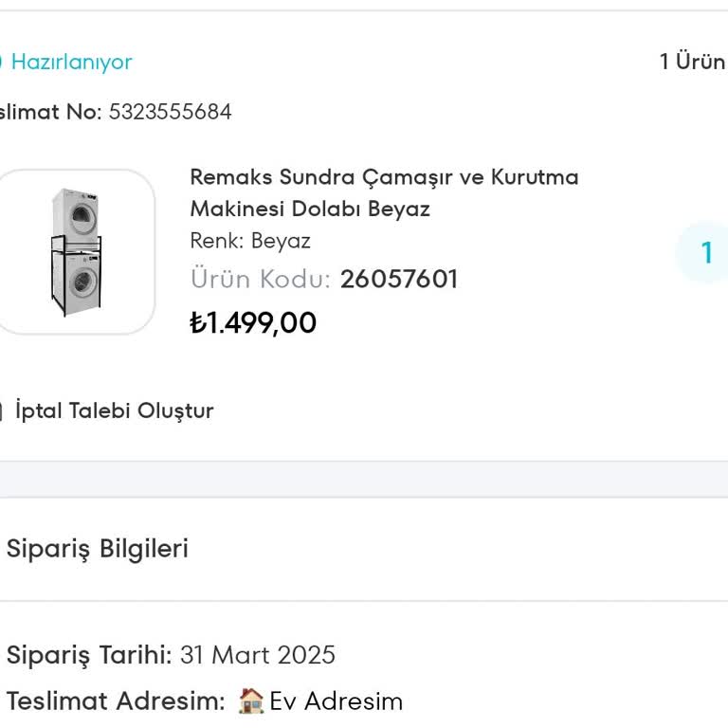Click the Teslimat Adresim label

point(116,701)
